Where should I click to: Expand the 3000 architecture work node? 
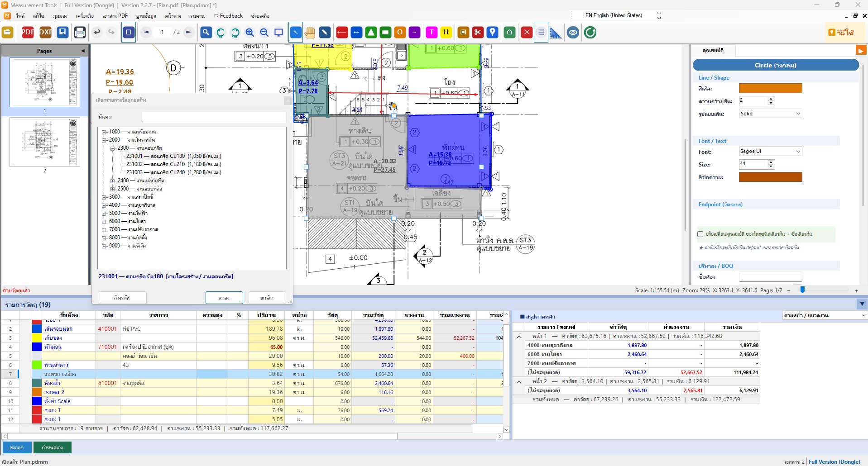pyautogui.click(x=104, y=197)
